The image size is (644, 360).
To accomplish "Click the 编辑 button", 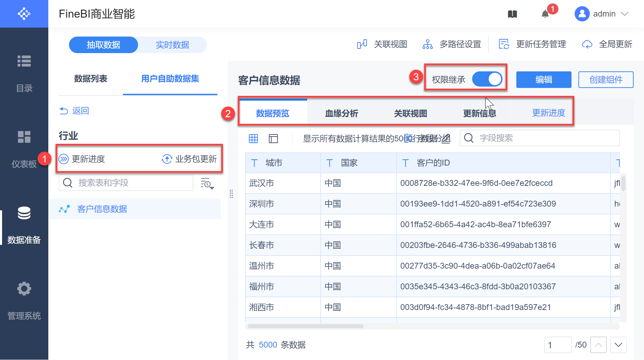I will click(544, 80).
